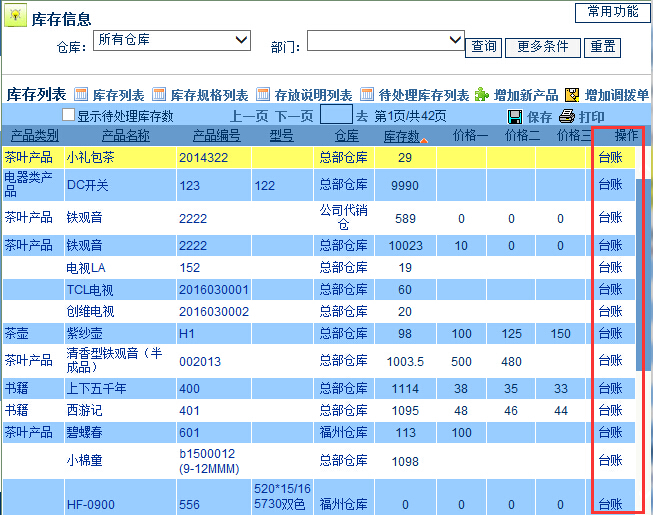This screenshot has height=515, width=653.
Task: Sort by 产品编号 column header
Action: 217,136
